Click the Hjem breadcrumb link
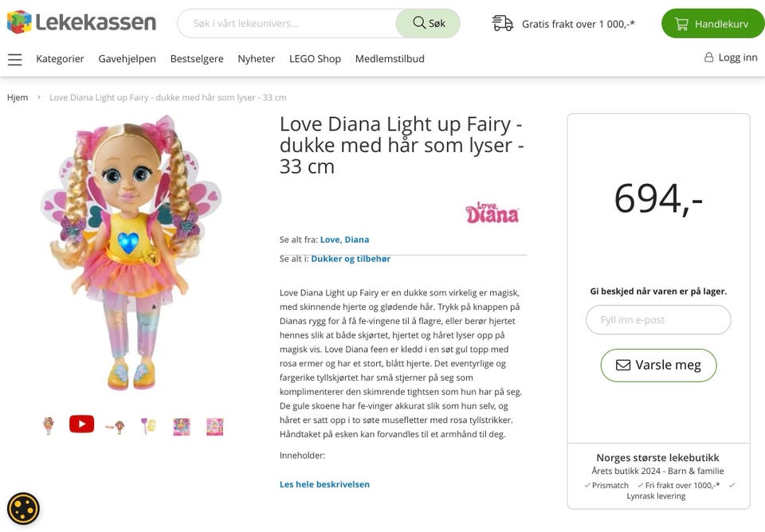The width and height of the screenshot is (765, 532). 18,97
